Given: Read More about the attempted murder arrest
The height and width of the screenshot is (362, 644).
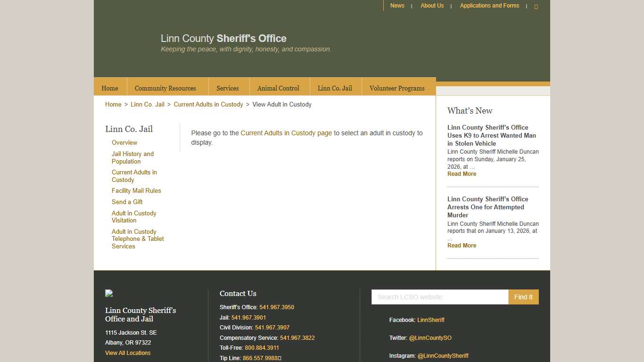Looking at the screenshot, I should (x=462, y=245).
